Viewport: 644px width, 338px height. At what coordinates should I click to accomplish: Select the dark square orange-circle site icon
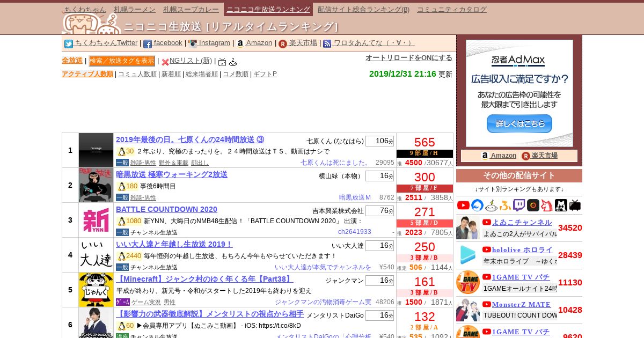533,205
